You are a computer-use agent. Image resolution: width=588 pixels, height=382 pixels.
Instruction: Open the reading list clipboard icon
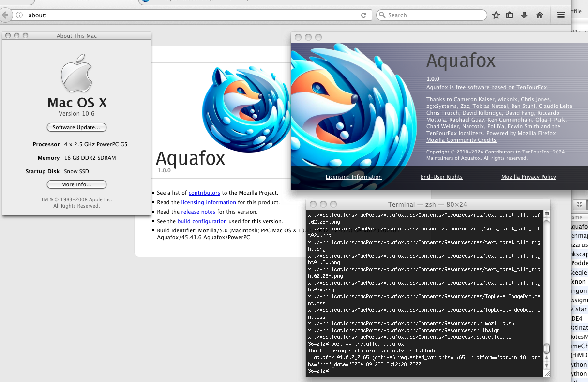pyautogui.click(x=510, y=15)
